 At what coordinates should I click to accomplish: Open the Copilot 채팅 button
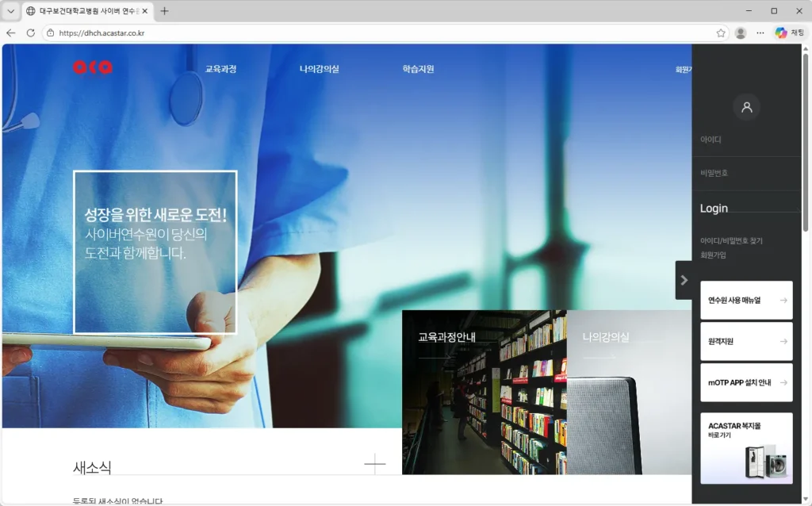pyautogui.click(x=789, y=33)
